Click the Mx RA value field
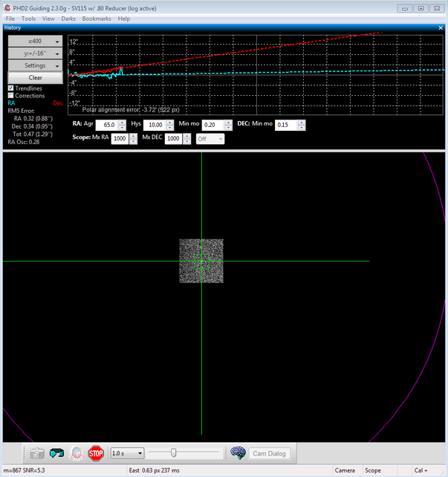This screenshot has width=448, height=477. click(120, 138)
